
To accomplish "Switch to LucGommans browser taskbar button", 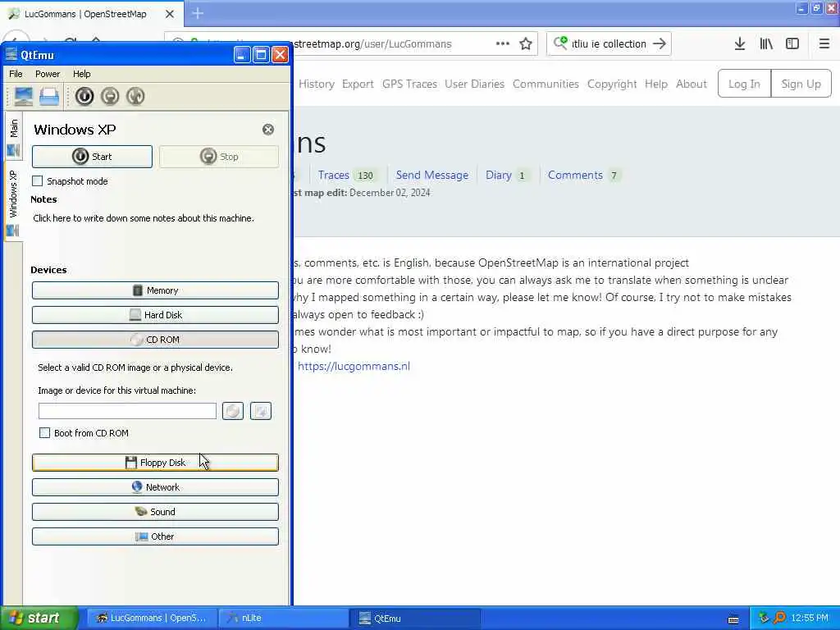I will coord(152,619).
